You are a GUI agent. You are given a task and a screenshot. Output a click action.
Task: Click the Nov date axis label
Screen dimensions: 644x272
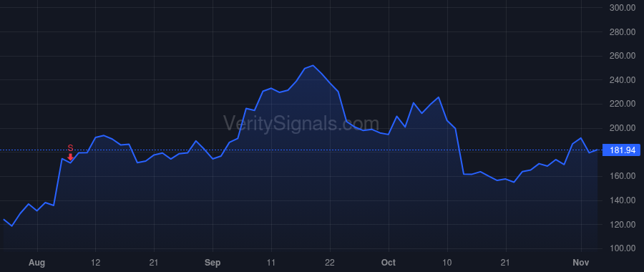(581, 262)
